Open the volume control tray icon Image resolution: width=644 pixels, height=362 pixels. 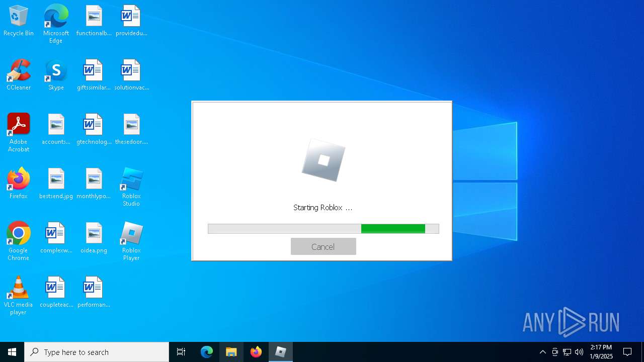coord(579,352)
